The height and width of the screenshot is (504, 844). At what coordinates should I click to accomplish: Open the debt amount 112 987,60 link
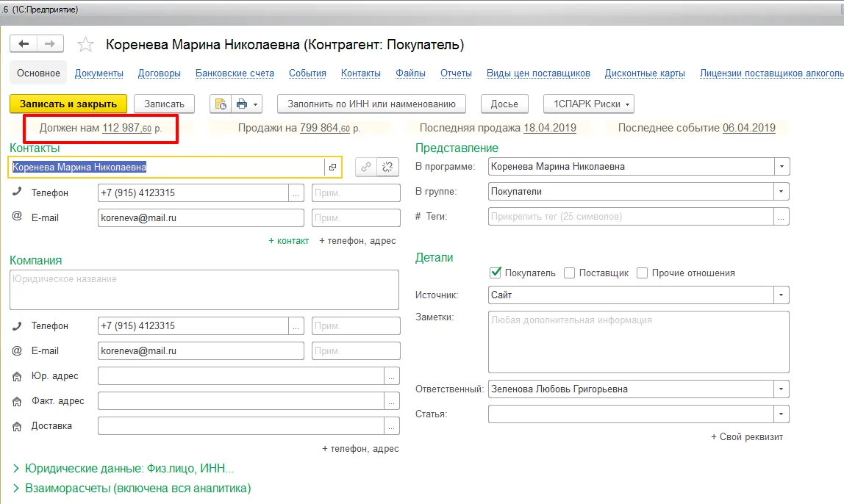[x=126, y=128]
